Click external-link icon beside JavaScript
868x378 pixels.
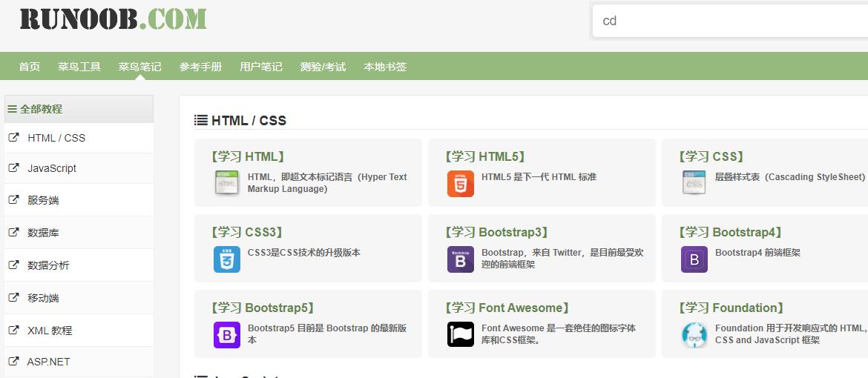[14, 168]
